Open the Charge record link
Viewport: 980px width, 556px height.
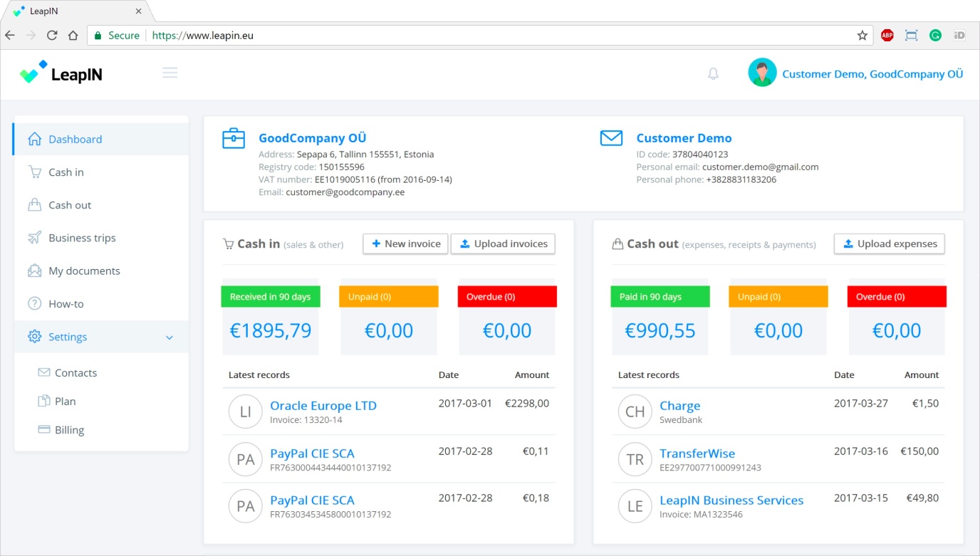click(x=679, y=406)
